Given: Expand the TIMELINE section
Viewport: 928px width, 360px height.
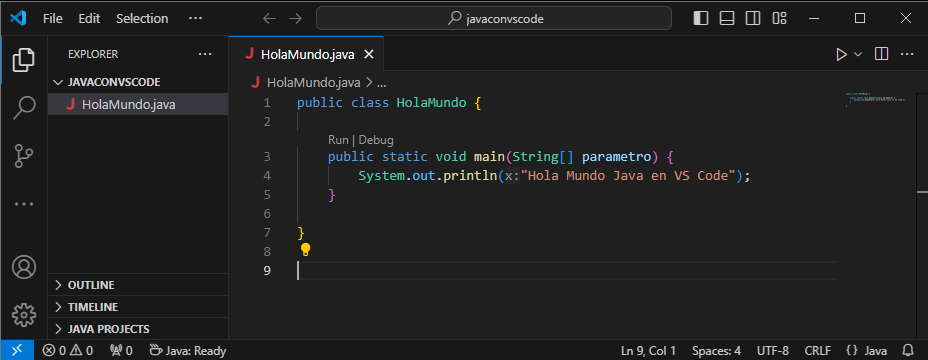Looking at the screenshot, I should coord(138,307).
